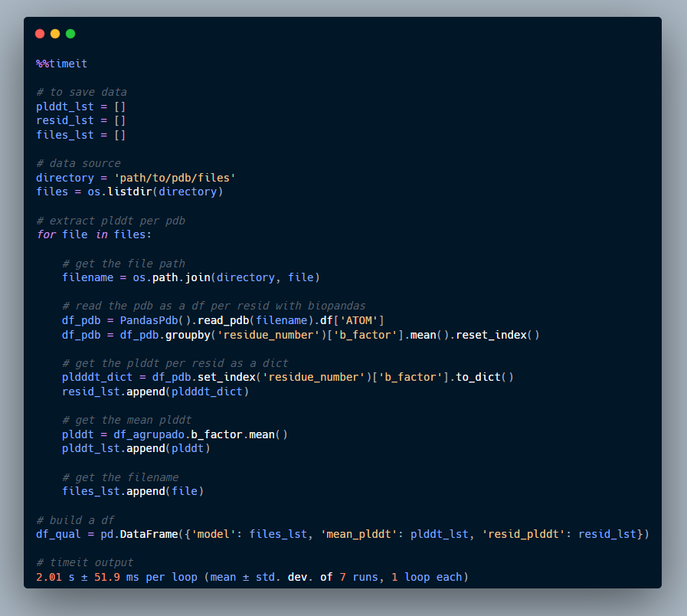Click the 'path/to/pdb/files' string
The width and height of the screenshot is (687, 616).
point(175,178)
